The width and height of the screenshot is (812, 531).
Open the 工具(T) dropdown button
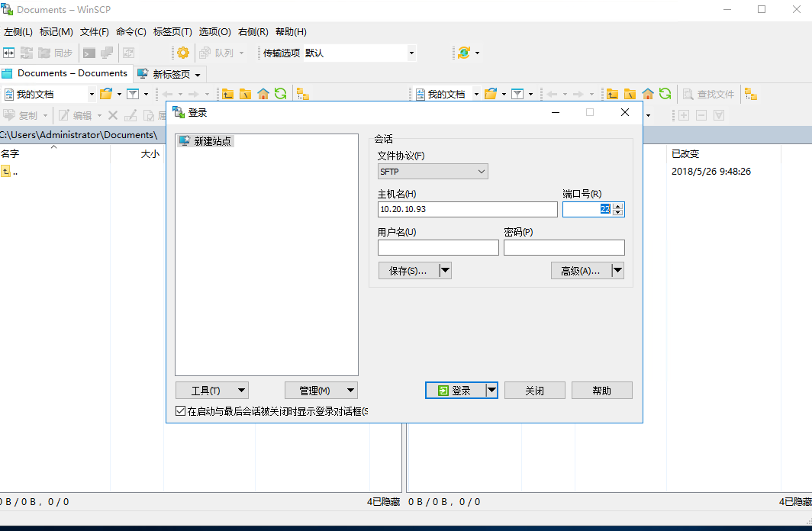(x=212, y=391)
